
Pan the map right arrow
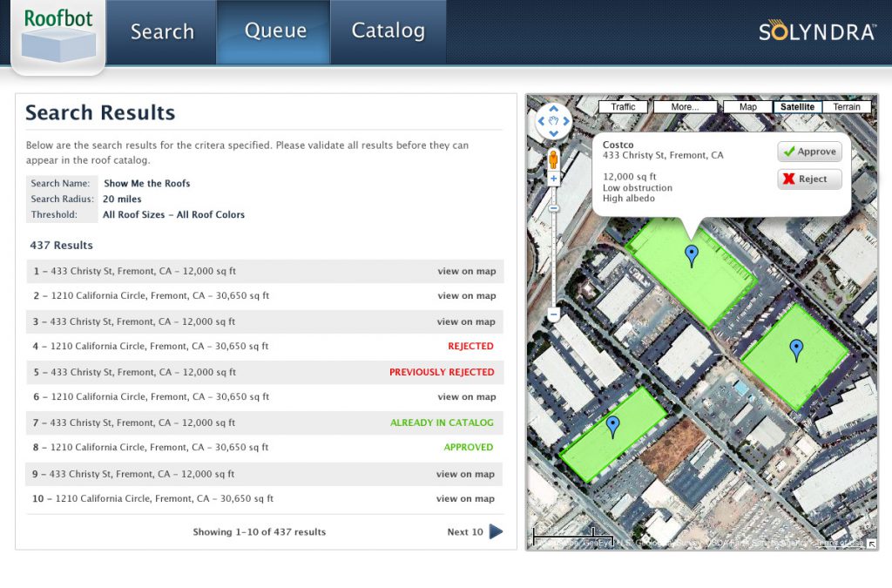pos(565,120)
